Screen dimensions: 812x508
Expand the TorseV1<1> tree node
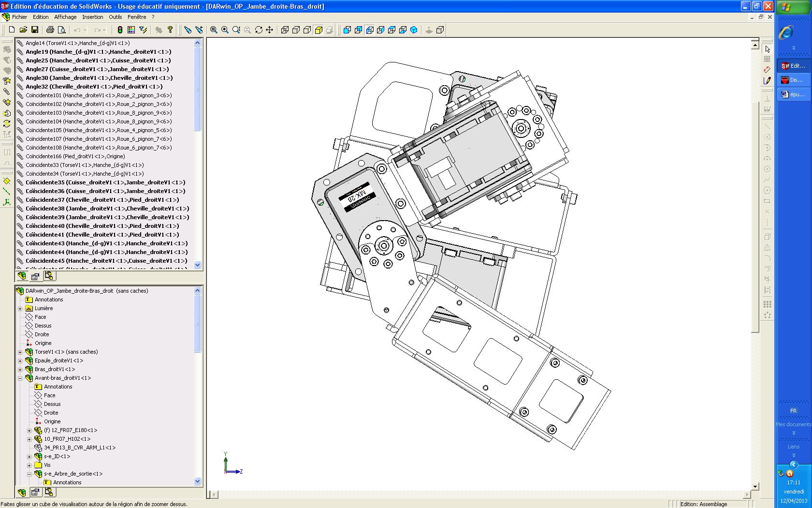(x=20, y=352)
